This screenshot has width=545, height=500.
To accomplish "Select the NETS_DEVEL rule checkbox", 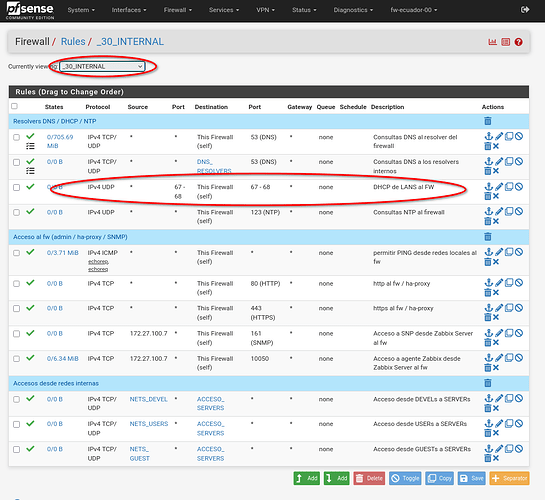I will click(16, 400).
